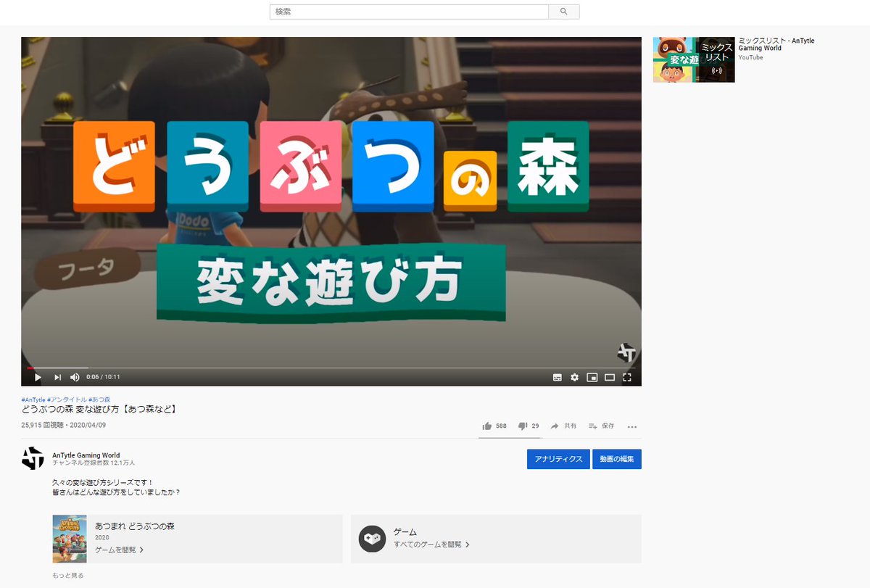Open ミックスリスト - AnTytle Gaming World title
870x588 pixels.
776,44
